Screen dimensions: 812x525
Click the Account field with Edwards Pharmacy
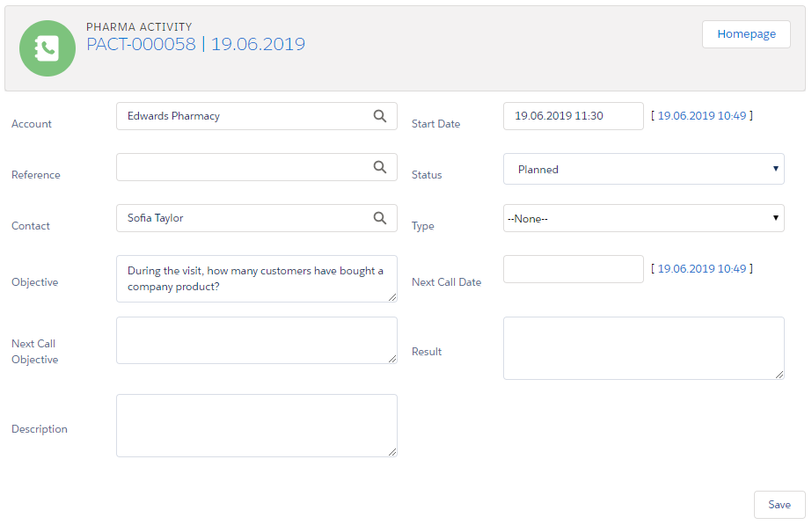(242, 116)
